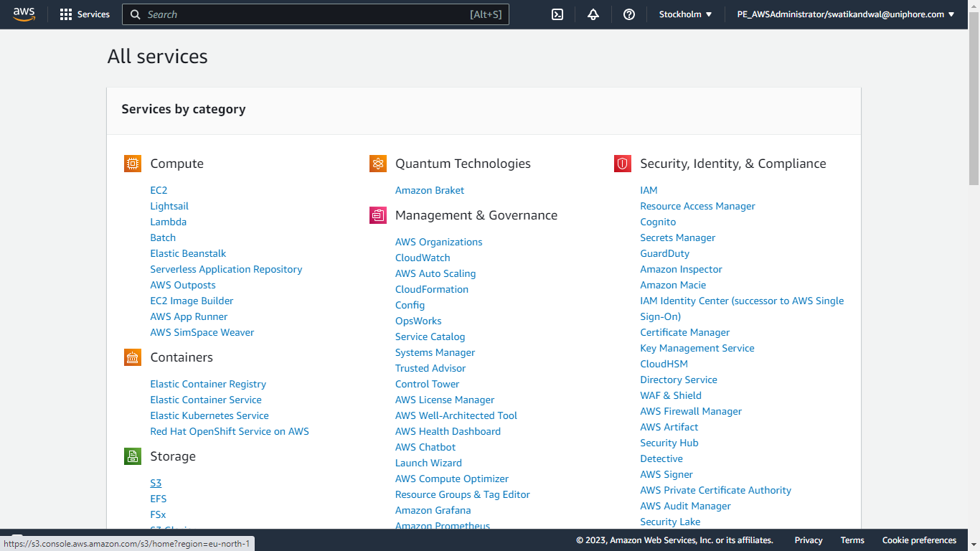Screen dimensions: 980x551
Task: Open AWS Auto Scaling link
Action: (435, 273)
